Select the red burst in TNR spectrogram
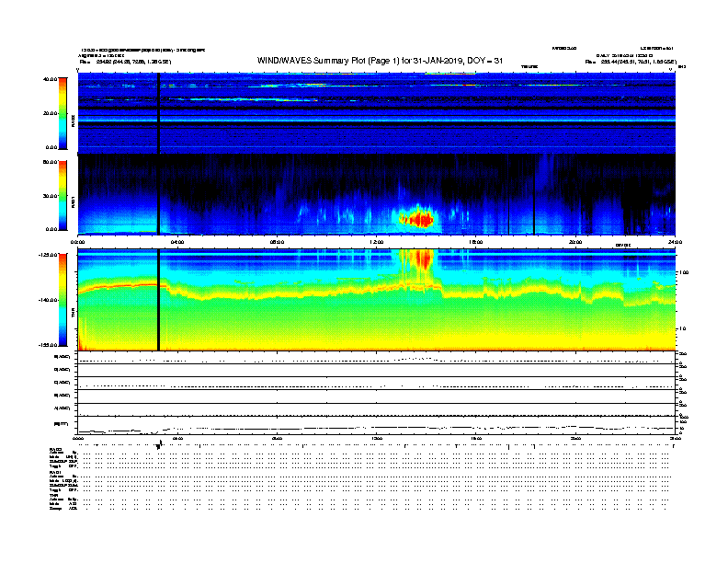728x563 pixels. point(424,259)
